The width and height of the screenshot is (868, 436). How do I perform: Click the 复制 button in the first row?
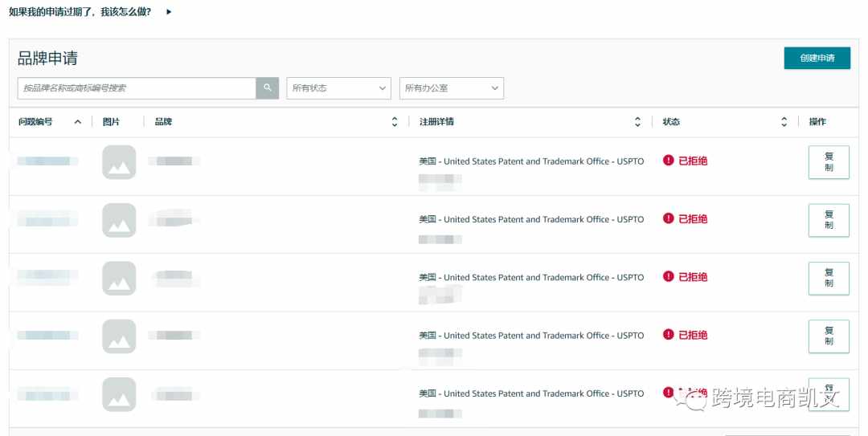click(x=829, y=162)
